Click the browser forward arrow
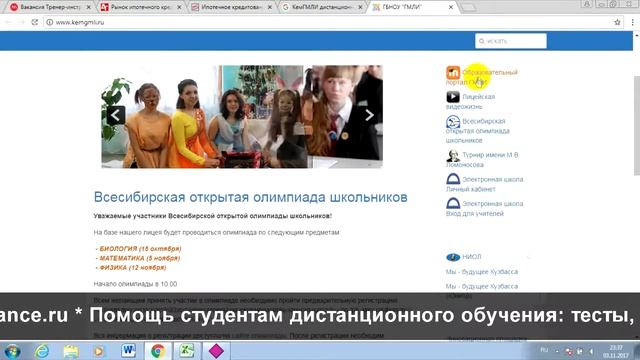The width and height of the screenshot is (640, 360). point(21,22)
